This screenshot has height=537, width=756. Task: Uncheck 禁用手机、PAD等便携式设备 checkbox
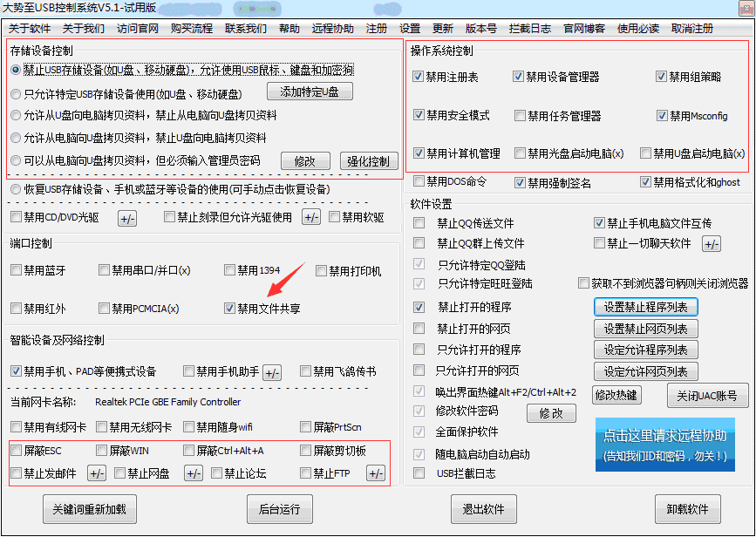[x=16, y=371]
